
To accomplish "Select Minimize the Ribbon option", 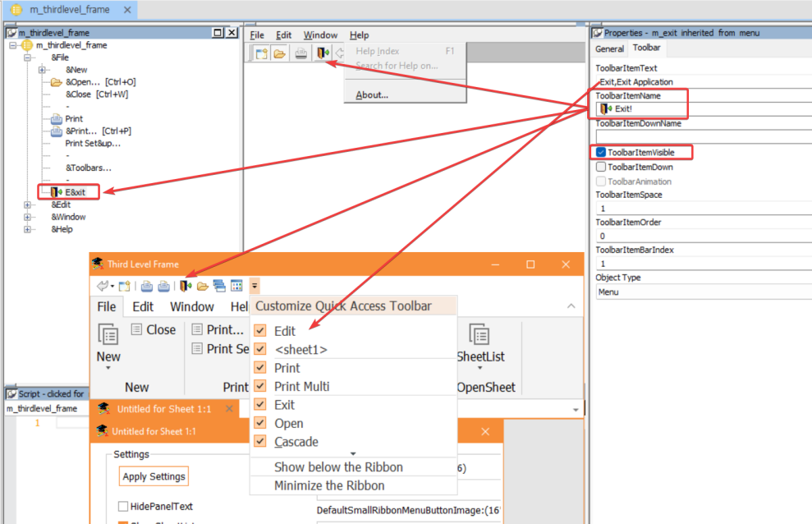I will coord(328,485).
